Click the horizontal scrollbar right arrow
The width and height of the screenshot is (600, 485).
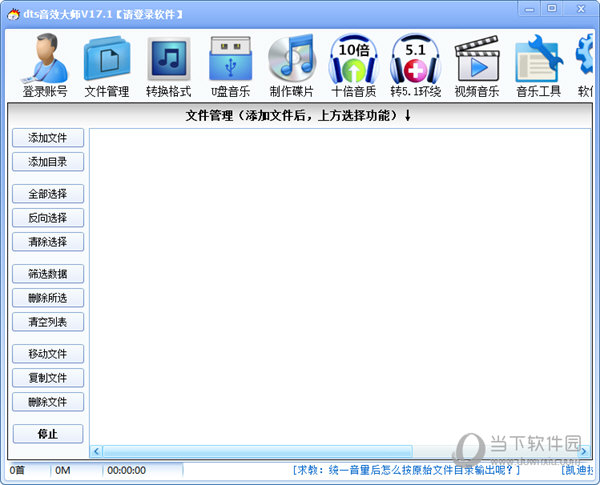[x=584, y=451]
